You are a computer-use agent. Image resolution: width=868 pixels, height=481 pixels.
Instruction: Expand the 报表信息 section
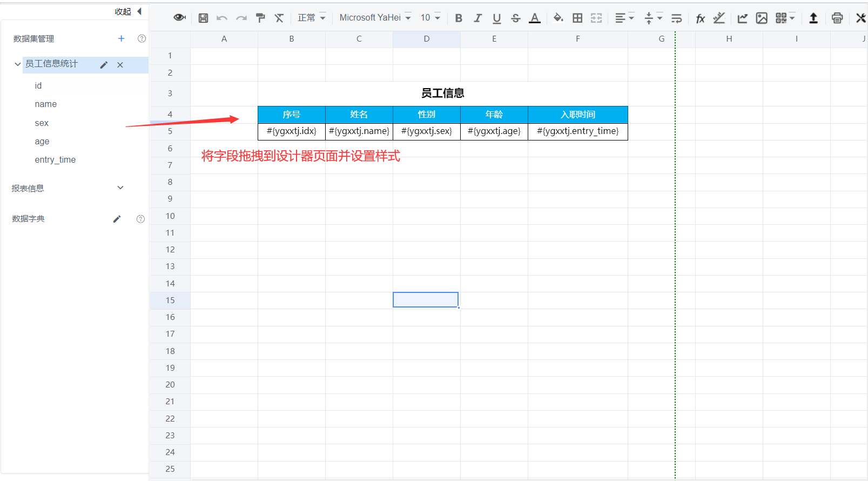click(x=120, y=188)
